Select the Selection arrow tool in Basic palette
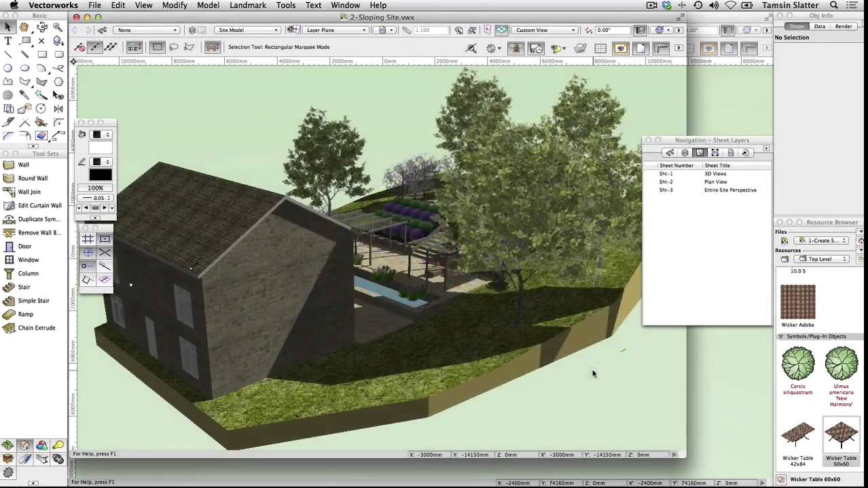 tap(8, 27)
